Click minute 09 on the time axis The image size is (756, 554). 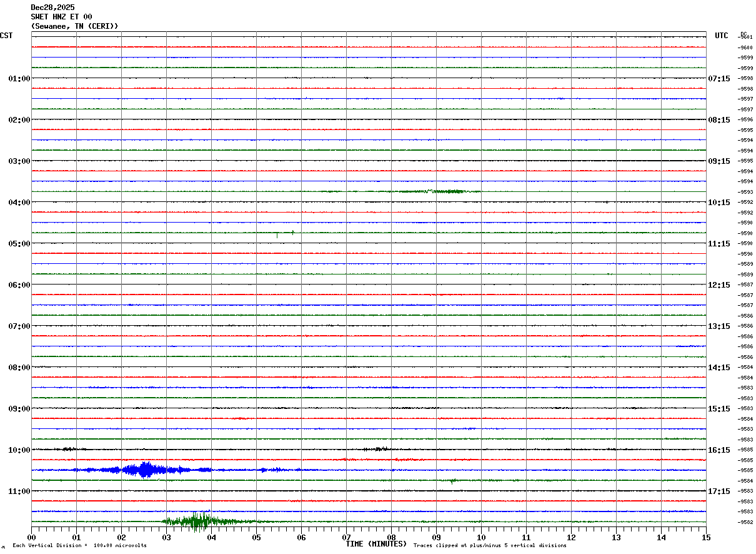436,537
